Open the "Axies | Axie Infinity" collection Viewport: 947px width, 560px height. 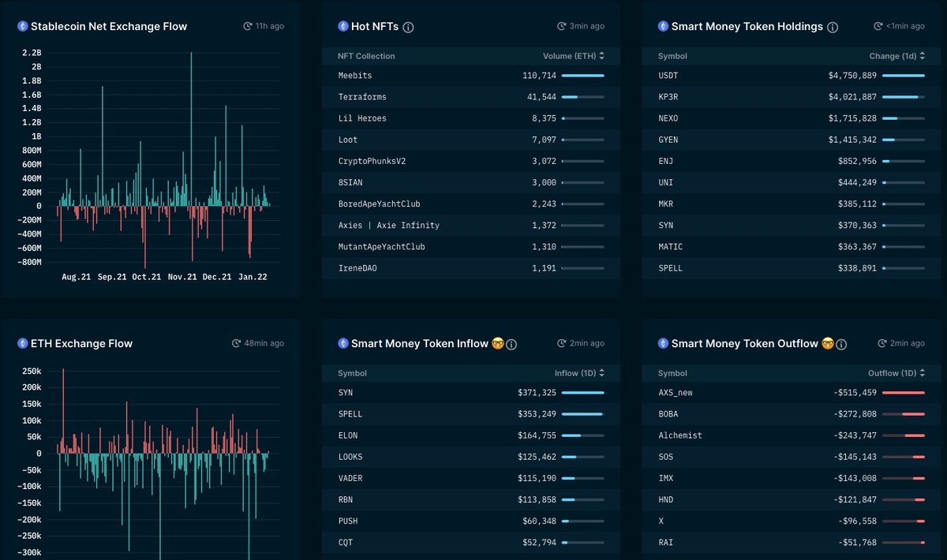click(388, 226)
